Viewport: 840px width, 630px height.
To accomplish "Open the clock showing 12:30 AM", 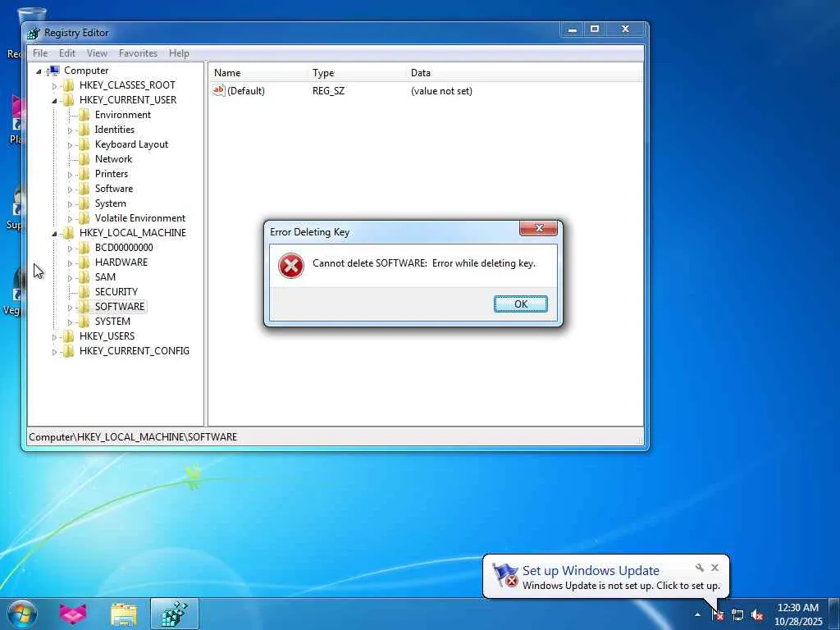I will click(797, 614).
